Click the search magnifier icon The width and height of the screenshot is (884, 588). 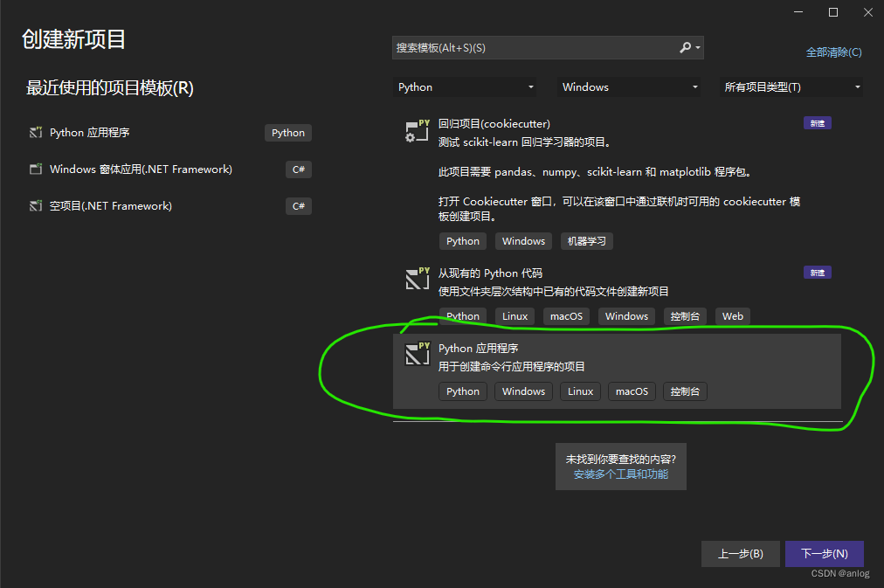pyautogui.click(x=685, y=47)
